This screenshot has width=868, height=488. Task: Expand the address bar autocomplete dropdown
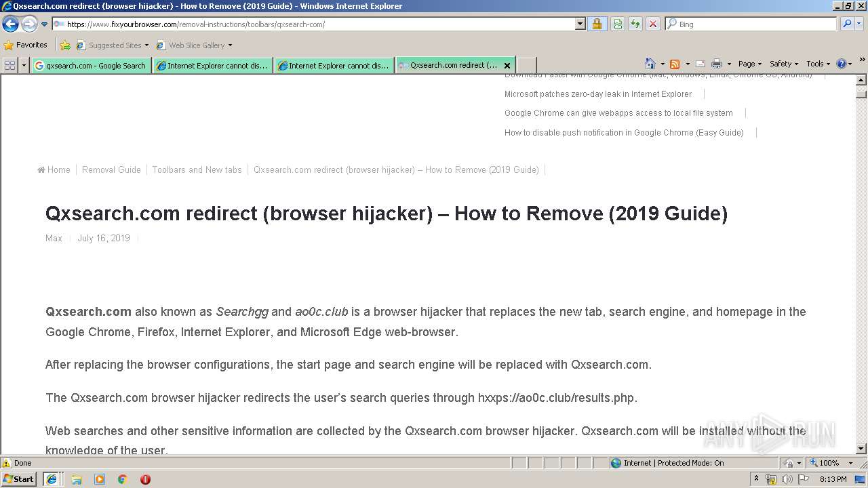580,24
